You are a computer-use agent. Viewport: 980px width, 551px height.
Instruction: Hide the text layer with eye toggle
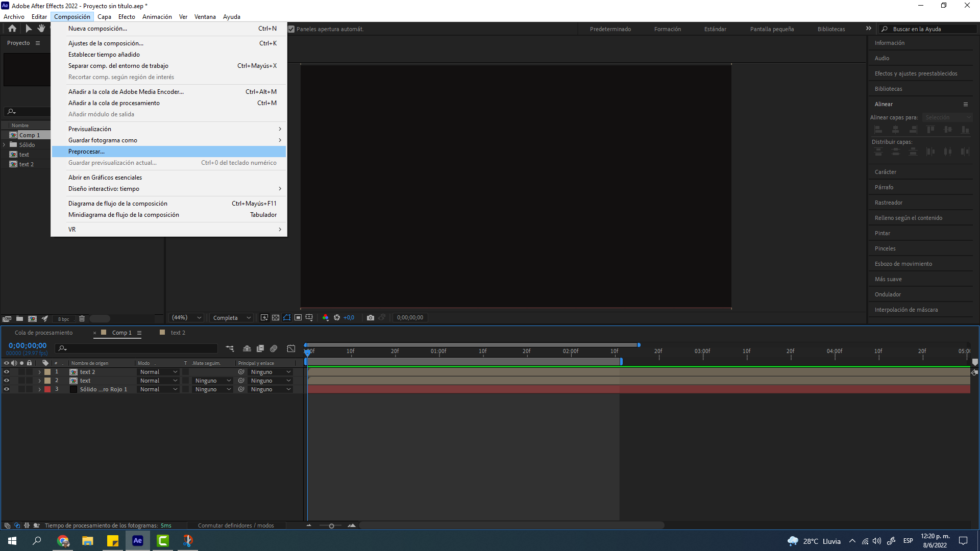pos(7,381)
